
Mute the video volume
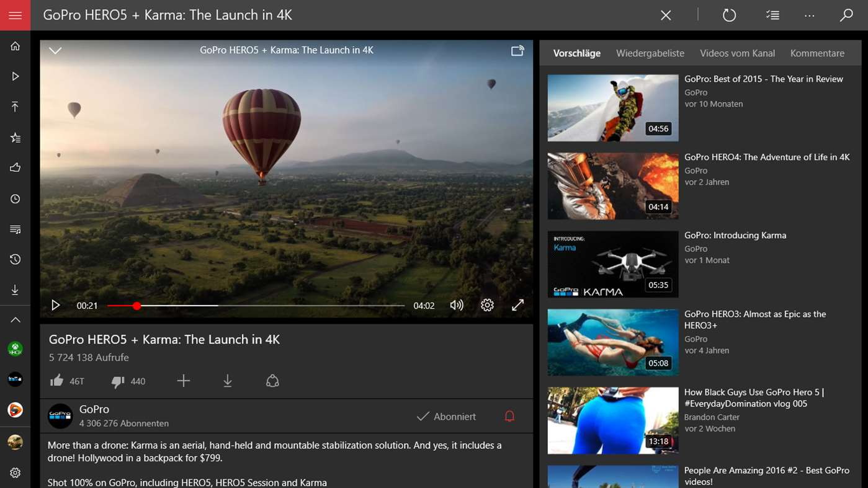(457, 305)
